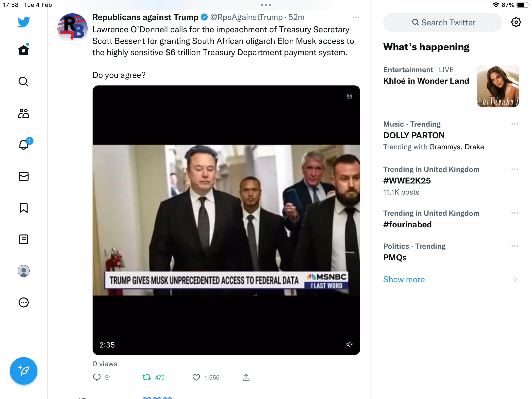The height and width of the screenshot is (399, 532).
Task: Toggle closed captions on the video
Action: (349, 96)
